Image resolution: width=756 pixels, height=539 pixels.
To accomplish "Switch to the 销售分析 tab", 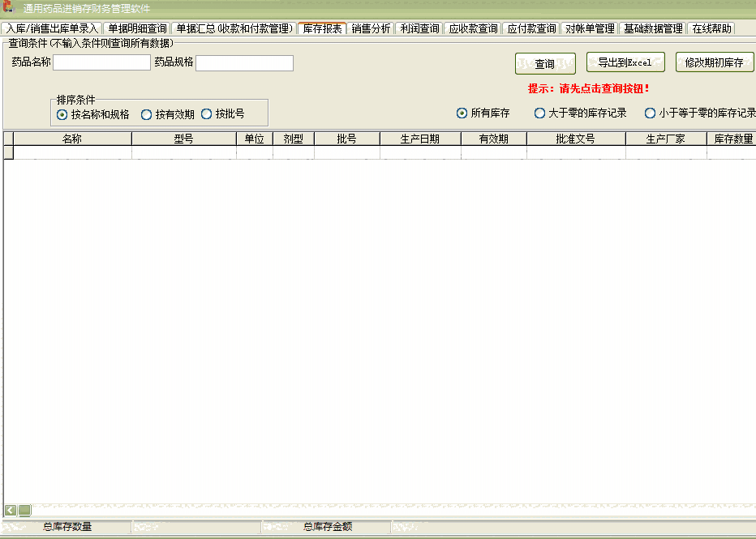I will [369, 28].
